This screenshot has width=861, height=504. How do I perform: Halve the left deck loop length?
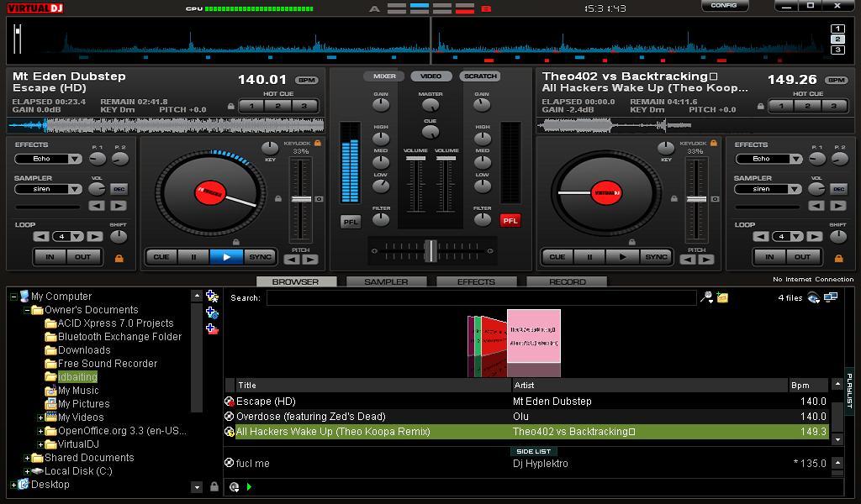pos(41,236)
